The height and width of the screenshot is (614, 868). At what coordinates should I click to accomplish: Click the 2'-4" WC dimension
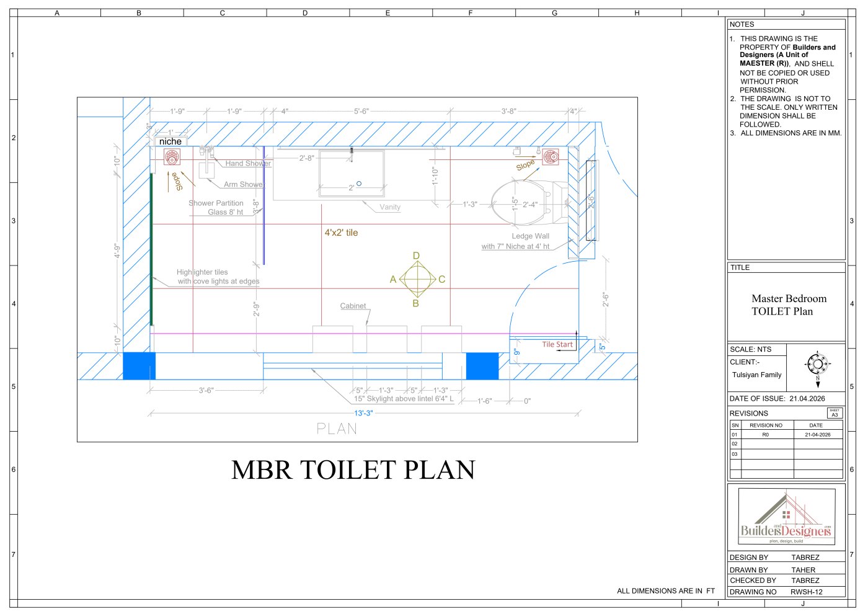[529, 205]
